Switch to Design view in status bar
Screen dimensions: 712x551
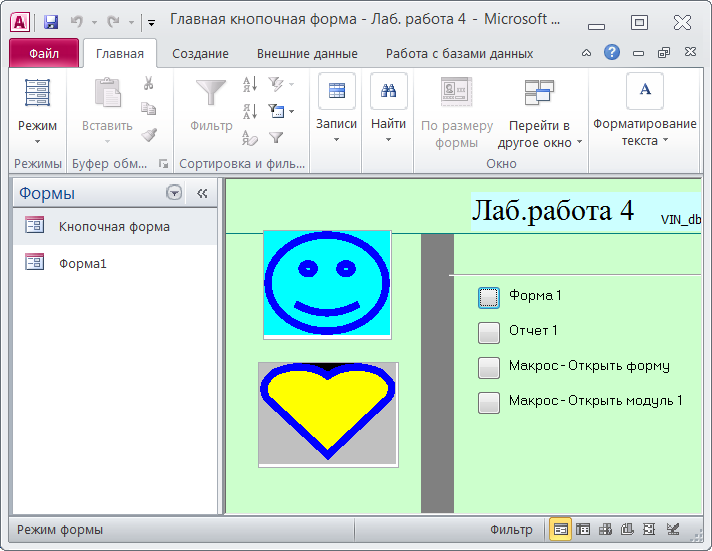pyautogui.click(x=673, y=530)
